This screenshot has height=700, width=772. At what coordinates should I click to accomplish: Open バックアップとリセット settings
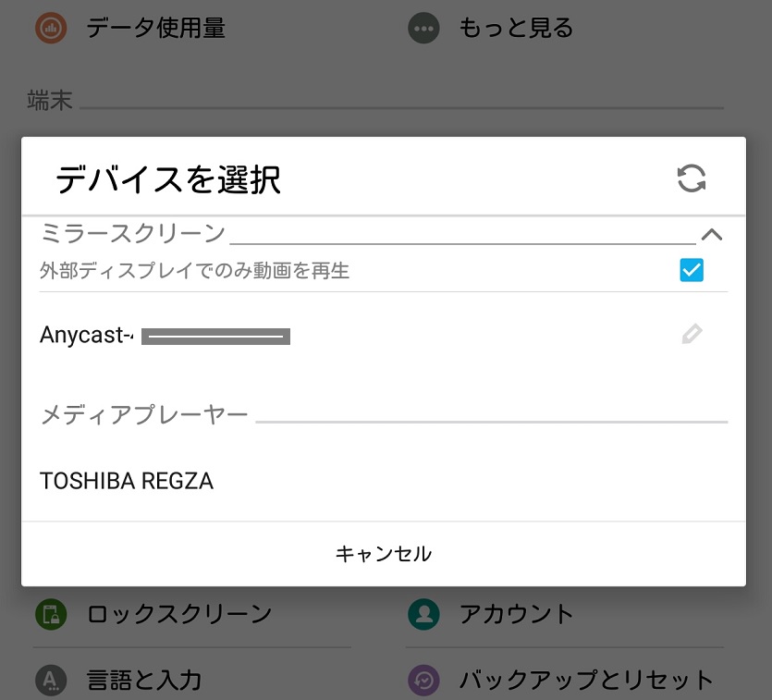pyautogui.click(x=586, y=681)
